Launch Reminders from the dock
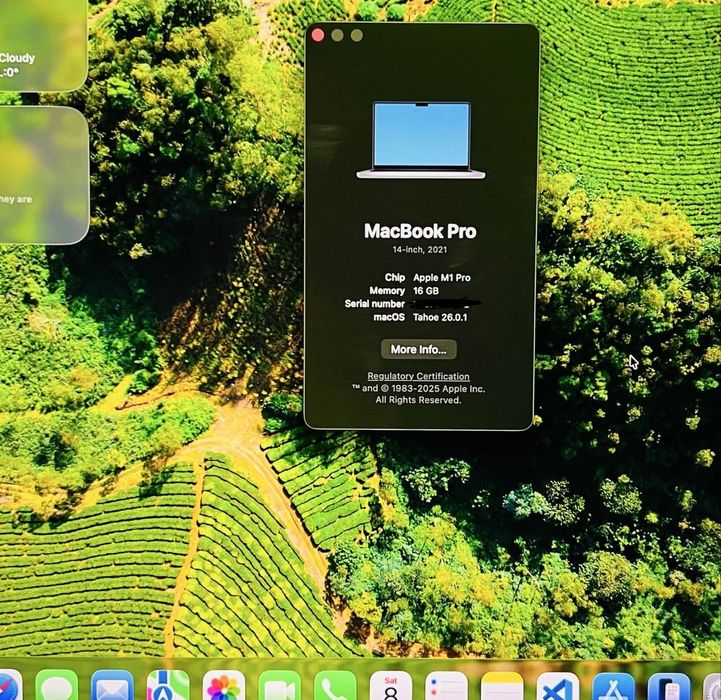721x700 pixels. coord(446,685)
